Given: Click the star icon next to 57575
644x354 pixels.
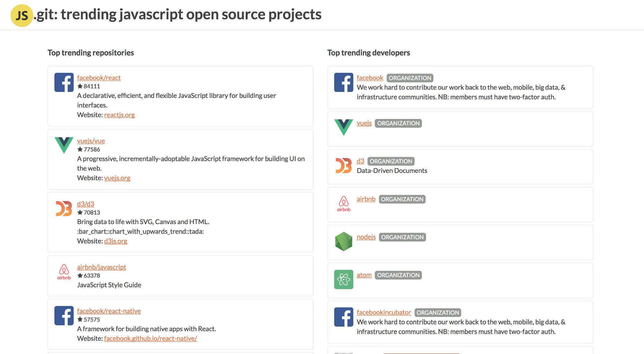Looking at the screenshot, I should 80,320.
